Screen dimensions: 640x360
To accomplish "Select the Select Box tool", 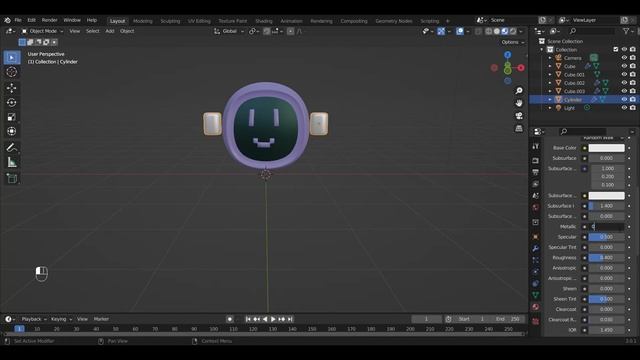I will [x=12, y=58].
